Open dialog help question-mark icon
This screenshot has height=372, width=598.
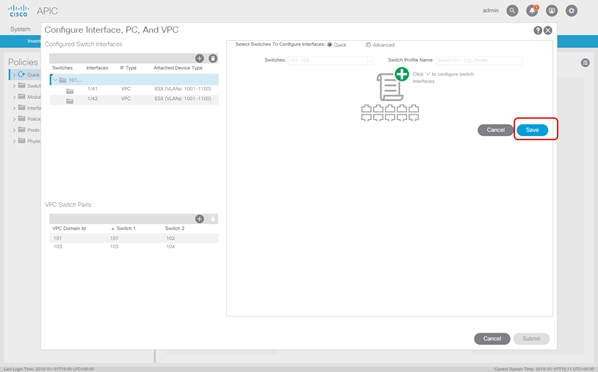point(538,31)
